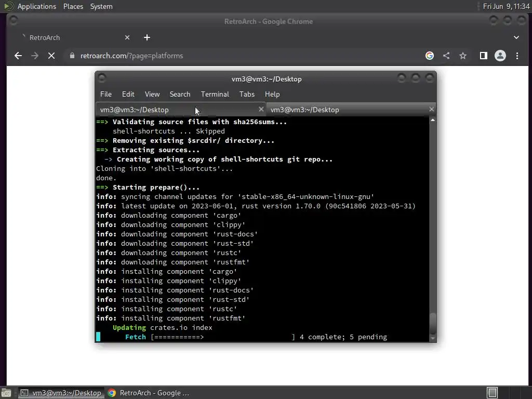Image resolution: width=532 pixels, height=399 pixels.
Task: Bookmark this page with the star
Action: 463,56
